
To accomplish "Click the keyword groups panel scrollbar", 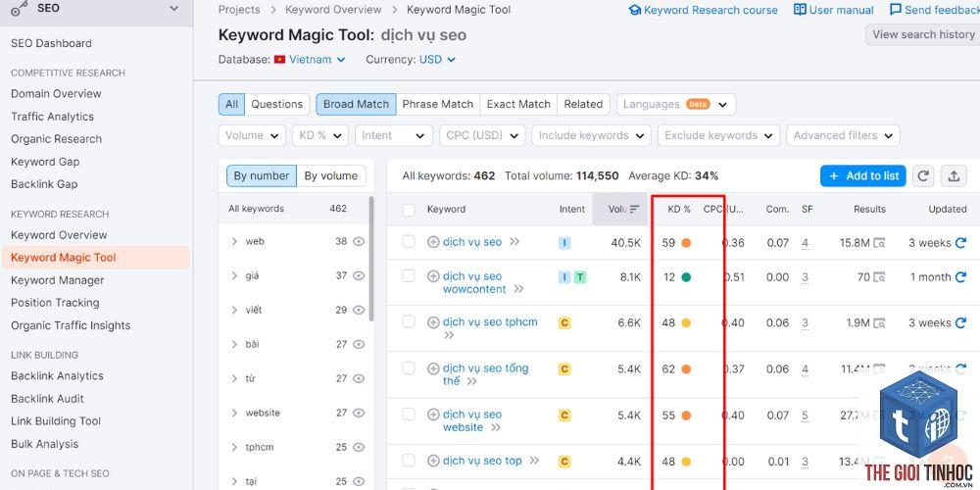I will coord(371,259).
